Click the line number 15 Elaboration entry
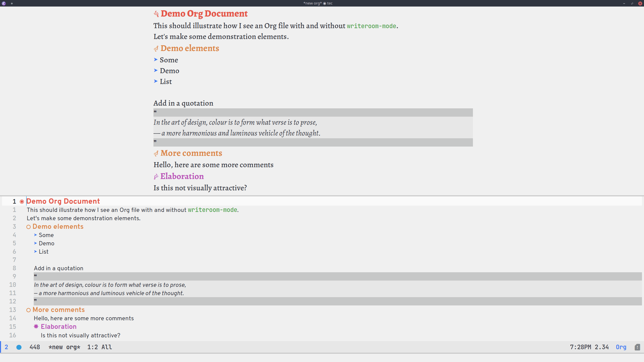Image resolution: width=644 pixels, height=362 pixels. [x=58, y=327]
